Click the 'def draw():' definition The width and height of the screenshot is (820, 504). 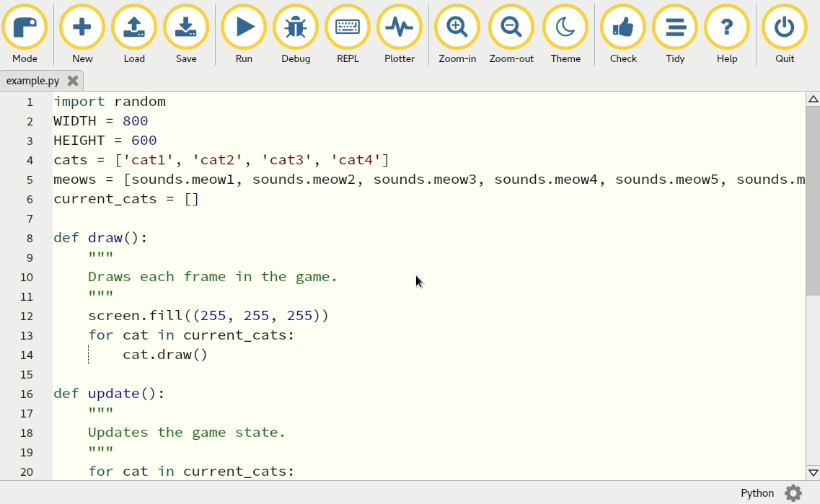(x=100, y=238)
